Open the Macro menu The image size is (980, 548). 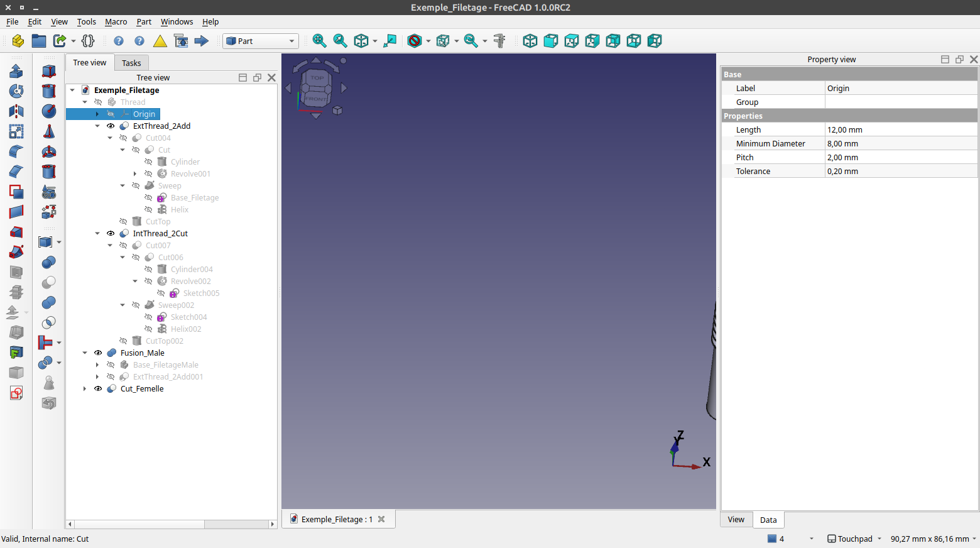[x=116, y=22]
